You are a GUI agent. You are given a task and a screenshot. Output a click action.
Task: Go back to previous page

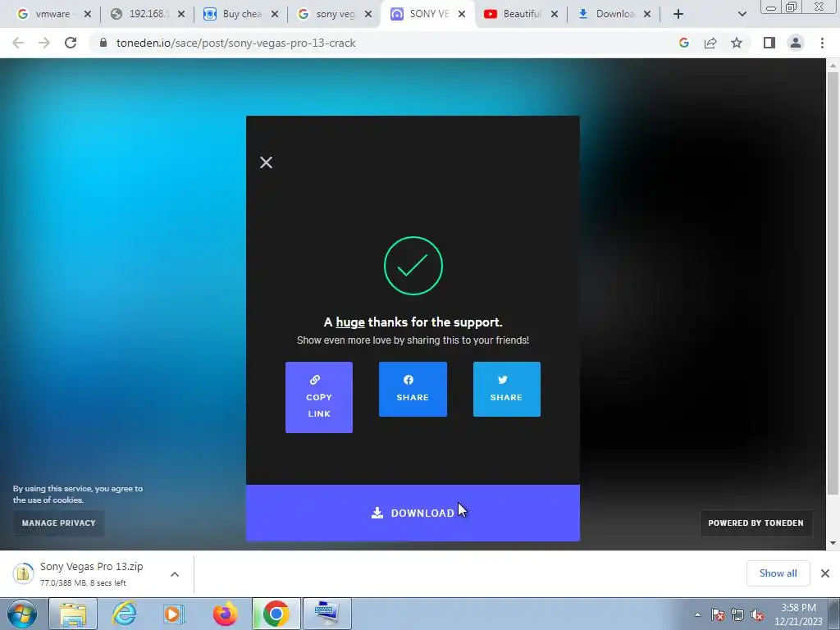tap(18, 43)
